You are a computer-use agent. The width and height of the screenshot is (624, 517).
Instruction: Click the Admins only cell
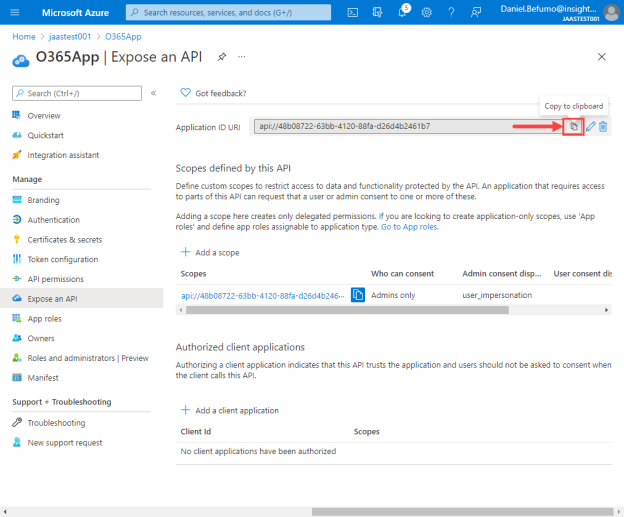(x=393, y=295)
